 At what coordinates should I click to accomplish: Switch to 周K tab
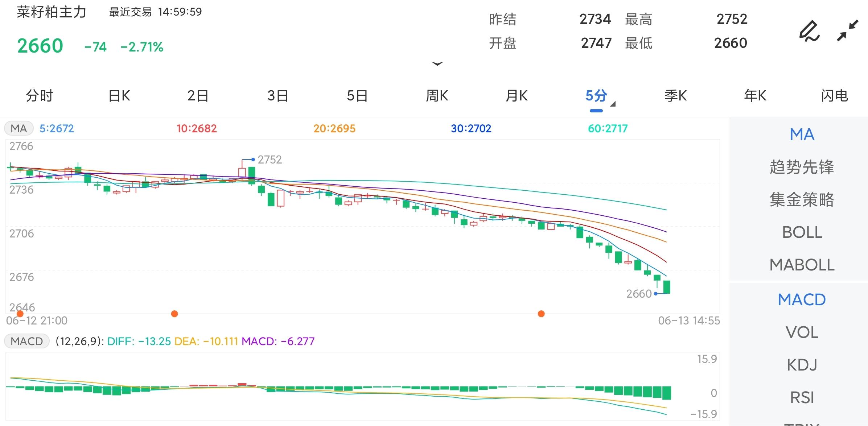click(437, 96)
